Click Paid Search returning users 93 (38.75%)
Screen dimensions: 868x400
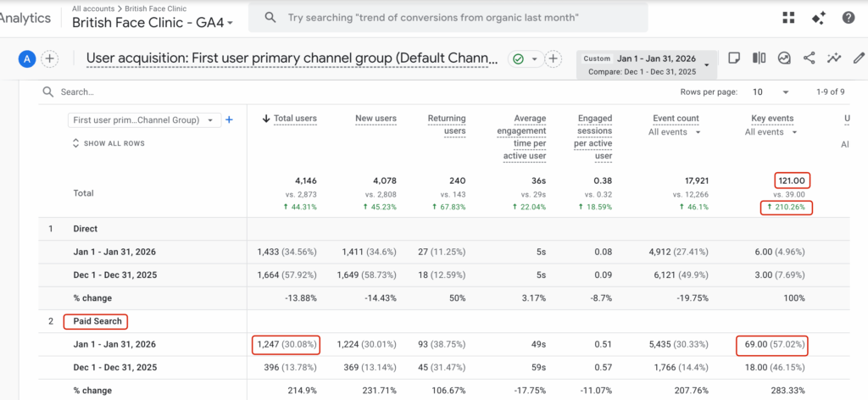click(x=442, y=344)
